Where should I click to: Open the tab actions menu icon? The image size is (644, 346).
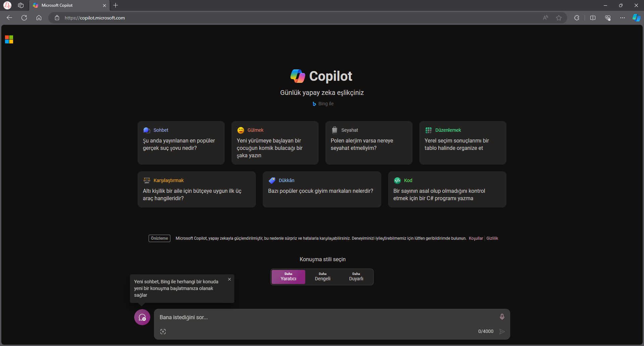21,5
